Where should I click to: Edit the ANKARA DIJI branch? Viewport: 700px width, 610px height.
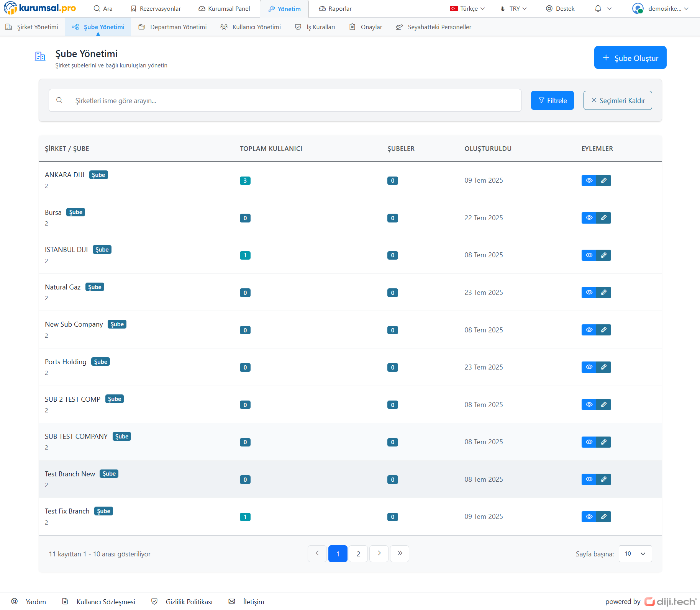click(x=604, y=180)
